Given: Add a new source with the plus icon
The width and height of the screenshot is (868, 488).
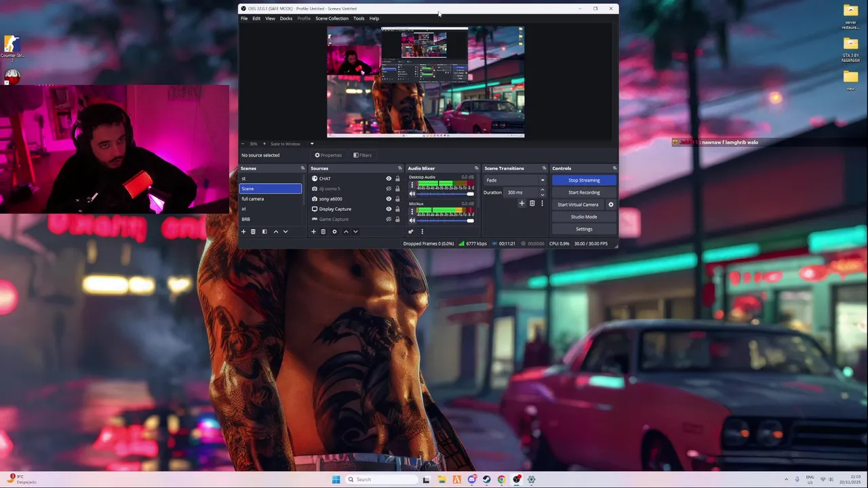Looking at the screenshot, I should (x=313, y=232).
